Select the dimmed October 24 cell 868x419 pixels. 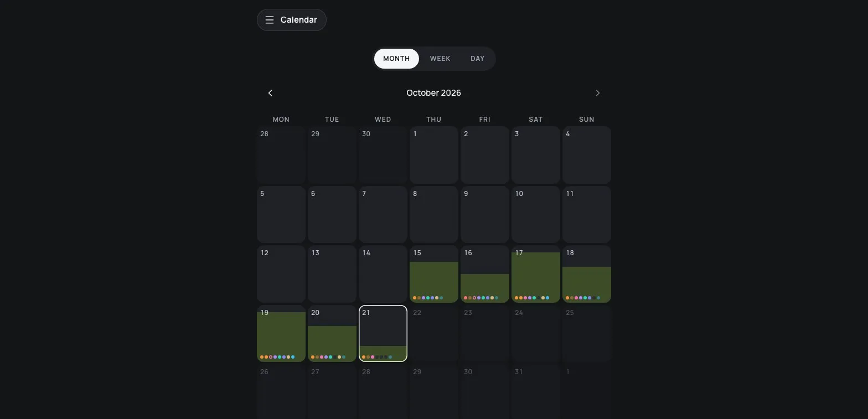(x=536, y=334)
